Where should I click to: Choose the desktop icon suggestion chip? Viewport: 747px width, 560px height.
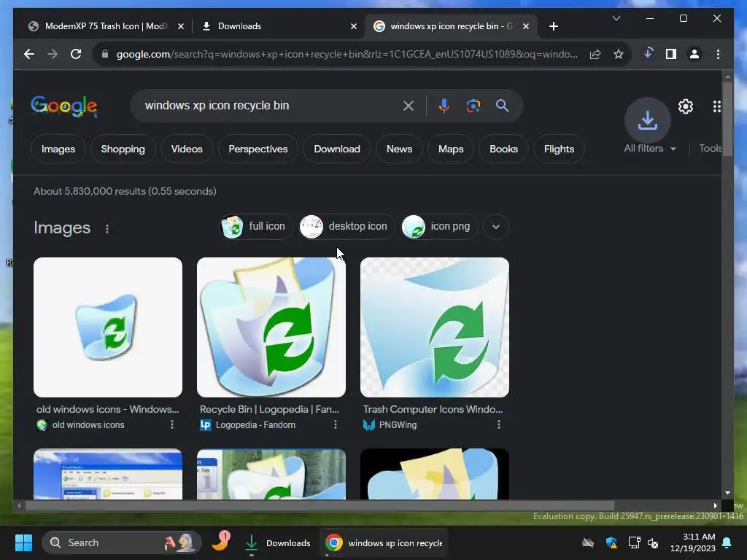click(345, 227)
